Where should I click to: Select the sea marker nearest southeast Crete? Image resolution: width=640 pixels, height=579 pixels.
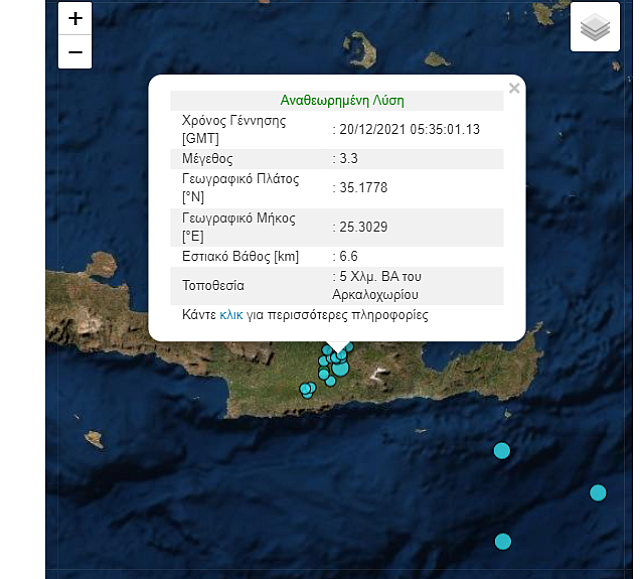pos(502,451)
